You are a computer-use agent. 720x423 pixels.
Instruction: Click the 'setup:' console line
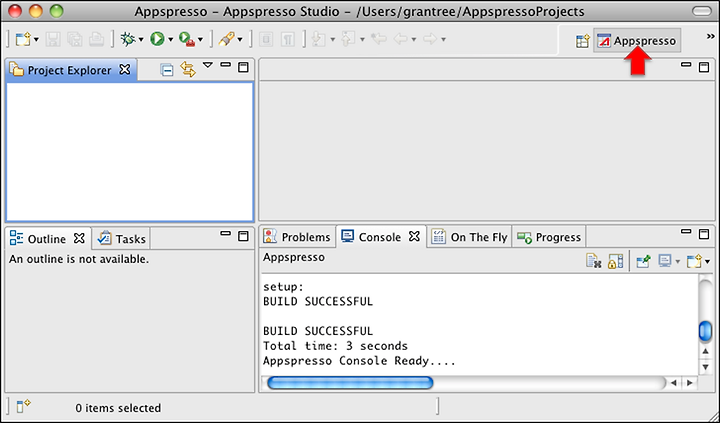pos(283,287)
